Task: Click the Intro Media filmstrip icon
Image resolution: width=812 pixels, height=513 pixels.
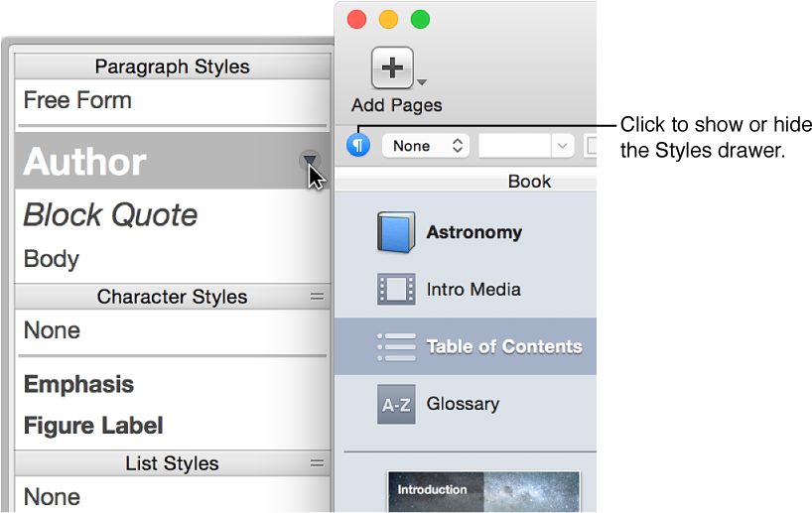Action: pyautogui.click(x=396, y=290)
